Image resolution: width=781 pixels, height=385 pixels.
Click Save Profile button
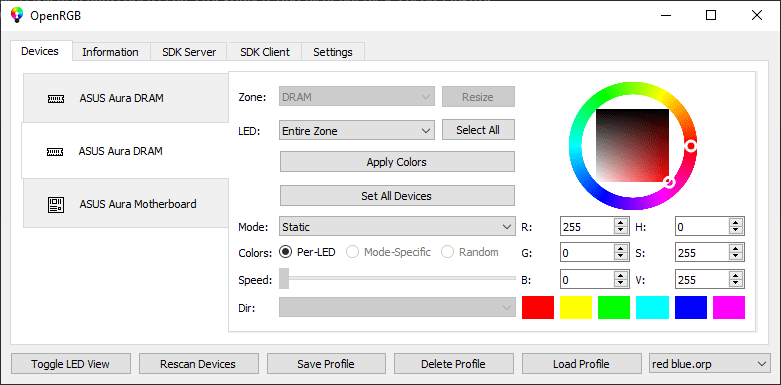(x=326, y=364)
